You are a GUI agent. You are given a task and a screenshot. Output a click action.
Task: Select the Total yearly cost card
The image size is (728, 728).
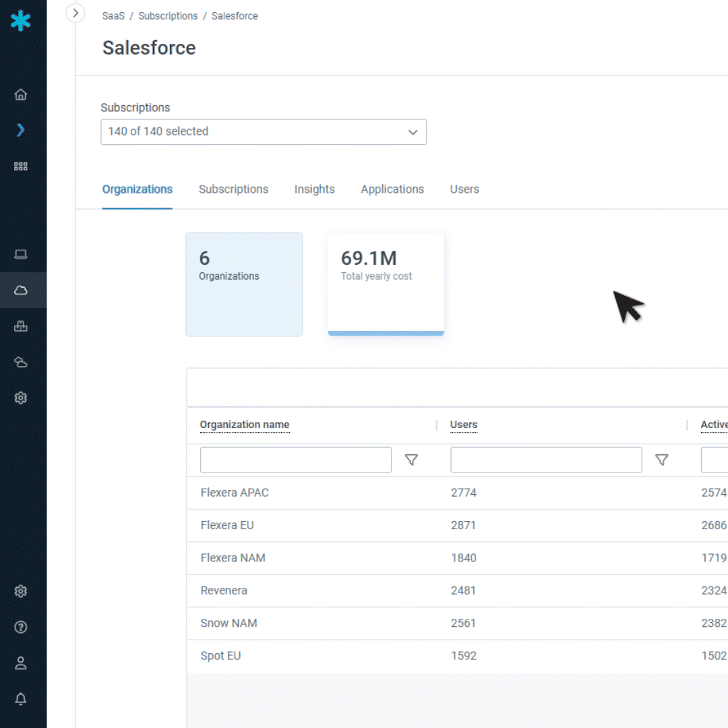[x=386, y=284]
